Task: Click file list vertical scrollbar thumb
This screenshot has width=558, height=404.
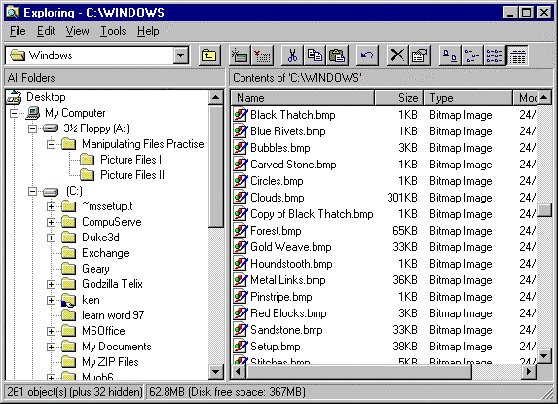Action: tap(544, 210)
